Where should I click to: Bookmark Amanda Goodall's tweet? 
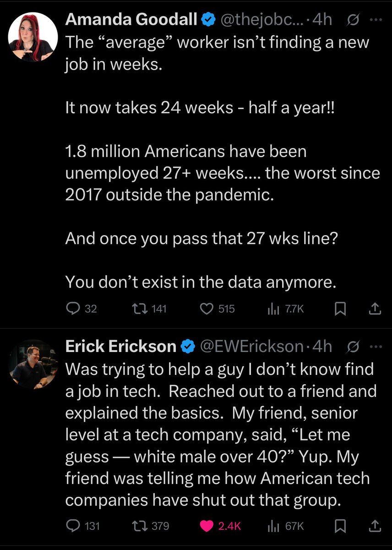click(340, 309)
